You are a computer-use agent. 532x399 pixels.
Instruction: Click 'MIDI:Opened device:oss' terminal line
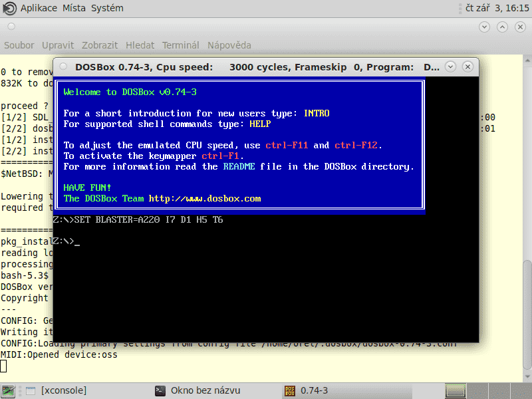pyautogui.click(x=59, y=354)
